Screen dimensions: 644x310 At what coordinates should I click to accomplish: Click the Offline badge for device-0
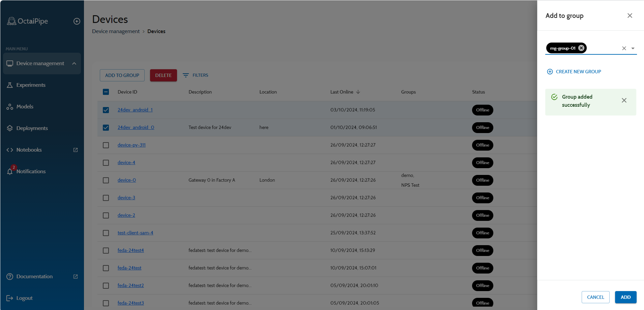[482, 180]
